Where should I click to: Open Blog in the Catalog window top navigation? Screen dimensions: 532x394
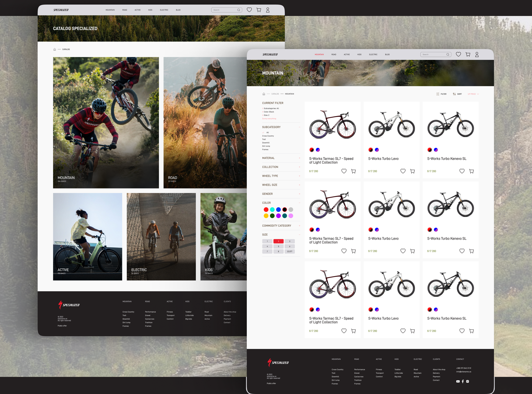tap(178, 10)
